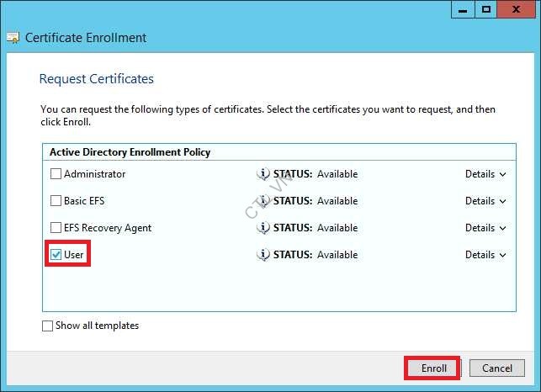The height and width of the screenshot is (392, 541).
Task: Expand Details for User certificate
Action: 485,255
